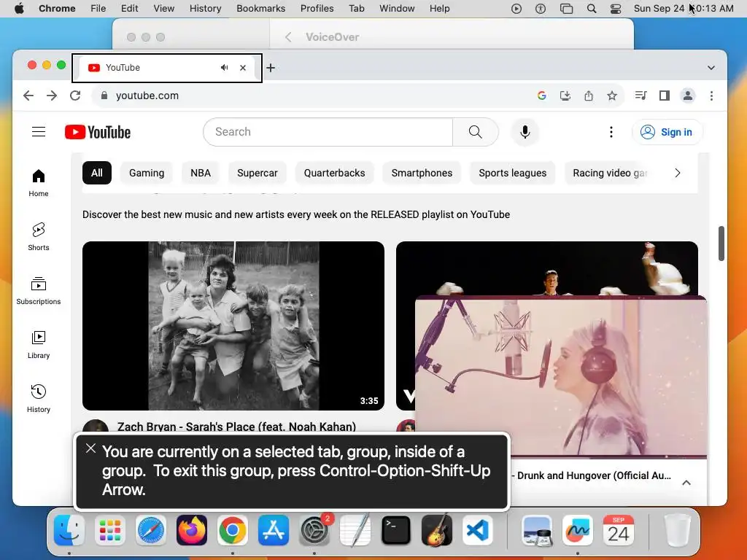Open Zach Bryan Sarah's Place thumbnail
747x560 pixels.
(x=233, y=326)
